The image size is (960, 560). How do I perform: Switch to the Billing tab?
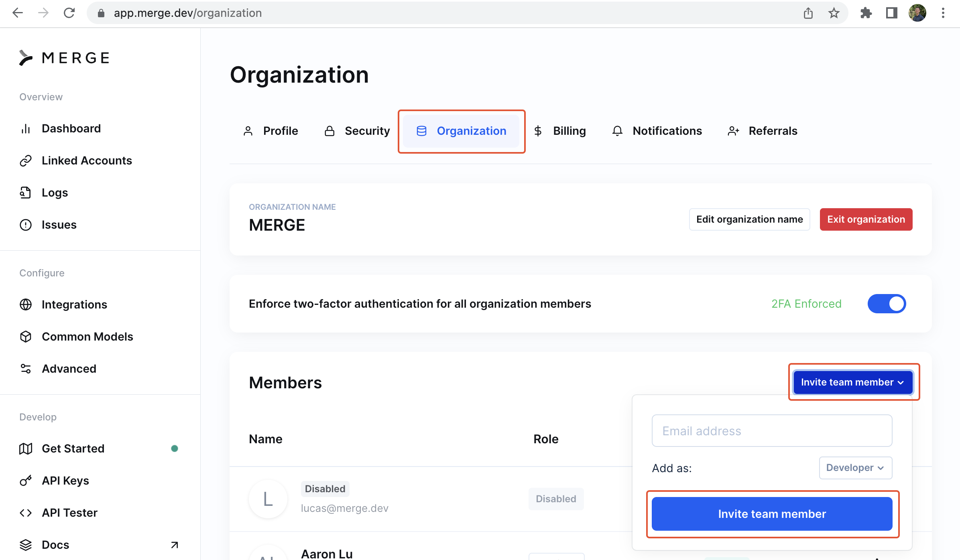point(560,131)
